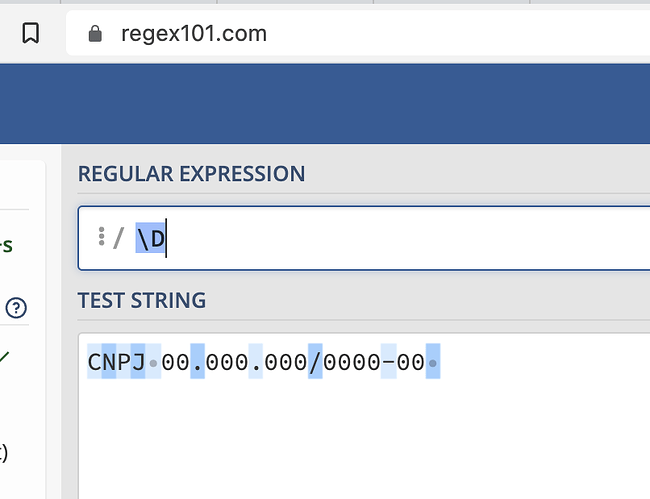Click the green text in left sidebar
Image resolution: width=650 pixels, height=499 pixels.
tap(8, 244)
